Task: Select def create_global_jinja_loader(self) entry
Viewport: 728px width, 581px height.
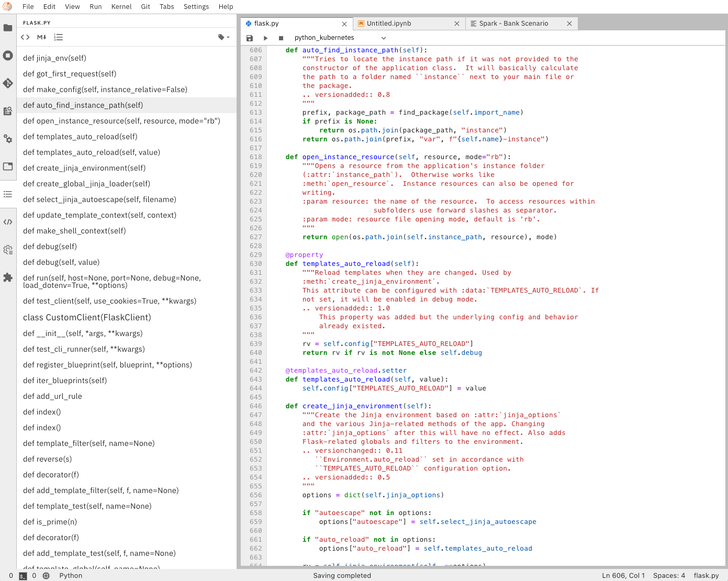Action: [x=126, y=184]
